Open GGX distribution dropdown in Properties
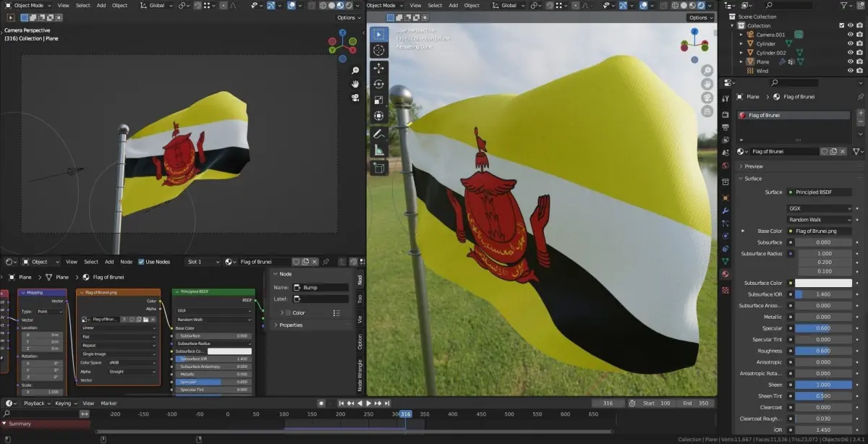 coord(820,208)
